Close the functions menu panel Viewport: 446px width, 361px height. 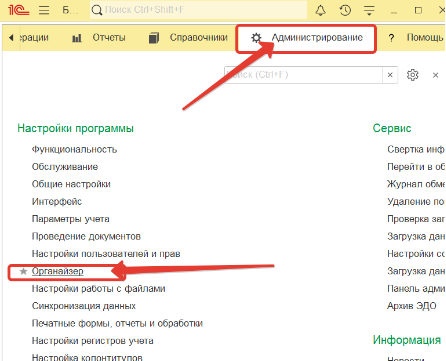point(435,75)
